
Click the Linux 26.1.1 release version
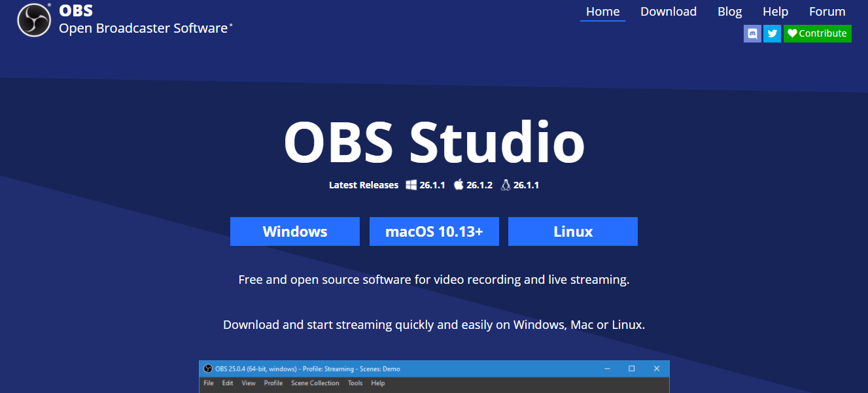526,185
